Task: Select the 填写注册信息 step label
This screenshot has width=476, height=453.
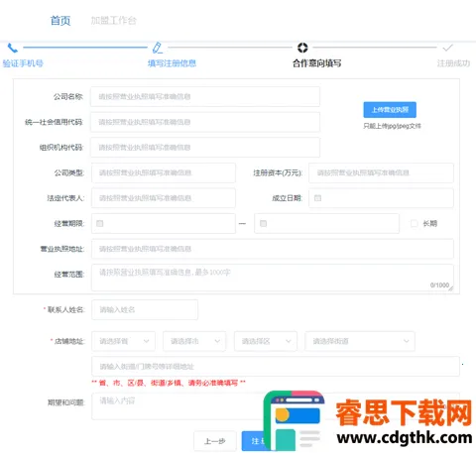Action: click(x=172, y=63)
